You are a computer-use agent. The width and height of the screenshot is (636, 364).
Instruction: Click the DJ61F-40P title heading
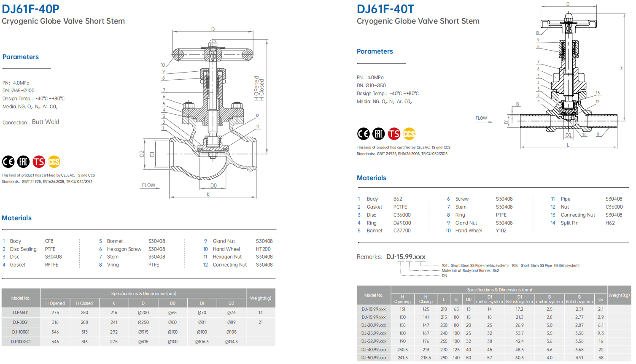(31, 9)
